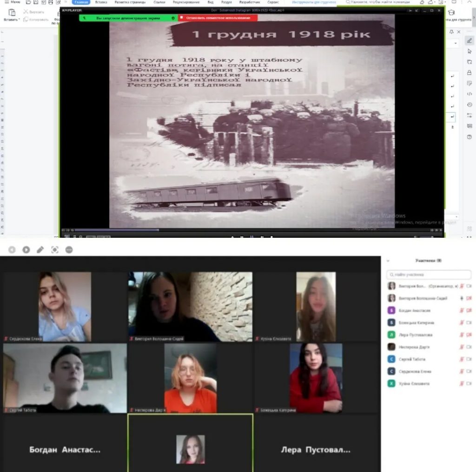Expand the Вставить paste dropdown arrow
The image size is (476, 472).
click(x=19, y=20)
